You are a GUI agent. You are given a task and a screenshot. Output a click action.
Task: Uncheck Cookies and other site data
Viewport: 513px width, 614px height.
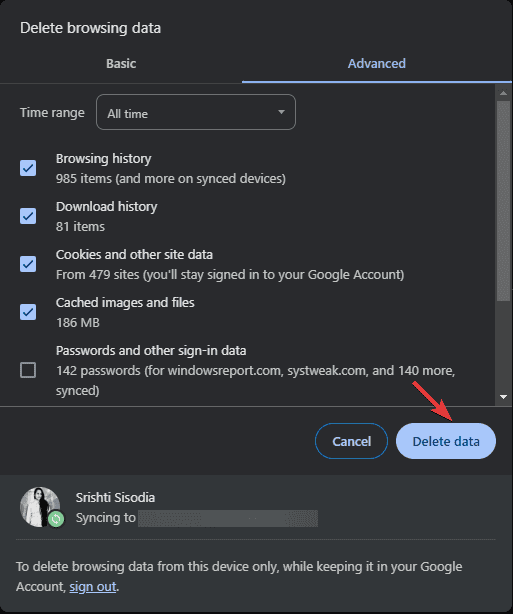tap(28, 264)
